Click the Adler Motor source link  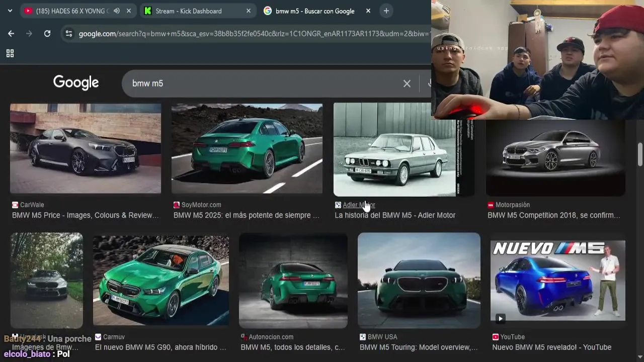pos(359,205)
